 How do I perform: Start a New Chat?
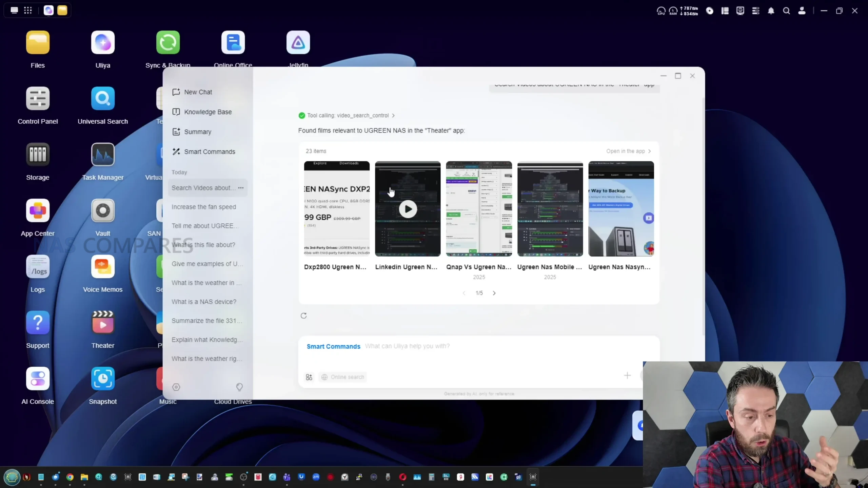pos(198,92)
